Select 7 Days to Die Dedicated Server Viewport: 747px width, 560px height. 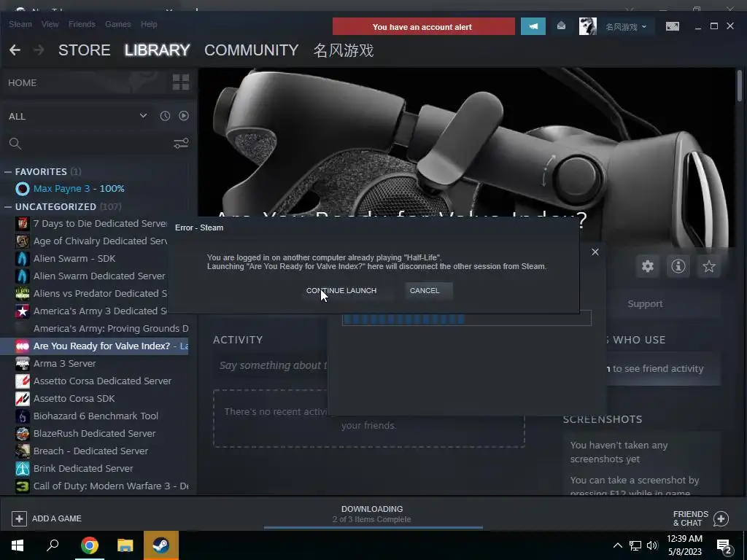[96, 224]
